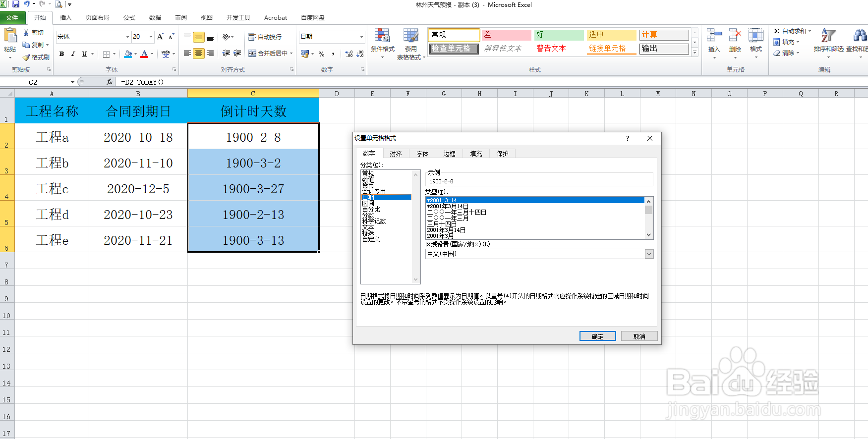Open the number format dropdown (日期)
Image resolution: width=868 pixels, height=439 pixels.
click(361, 37)
